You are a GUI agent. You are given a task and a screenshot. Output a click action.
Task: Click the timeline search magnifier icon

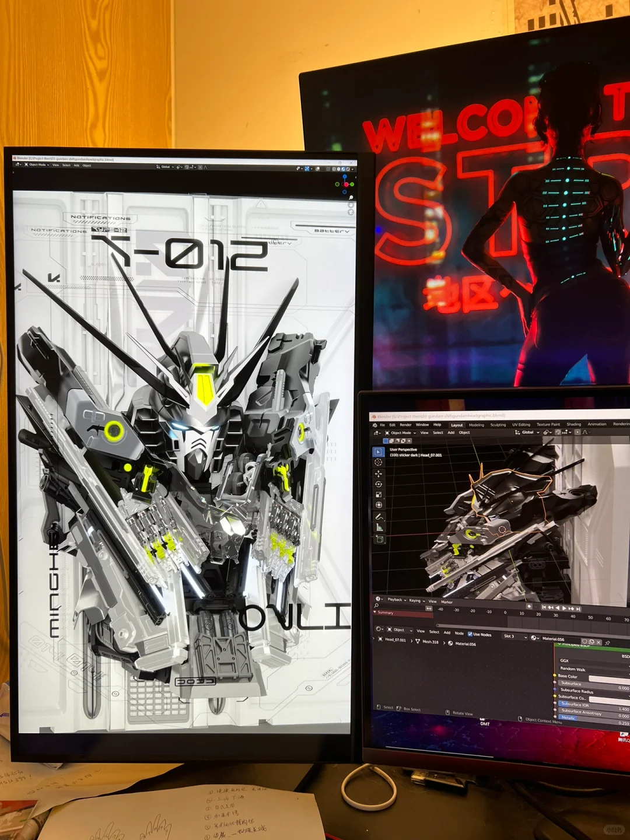[x=376, y=605]
